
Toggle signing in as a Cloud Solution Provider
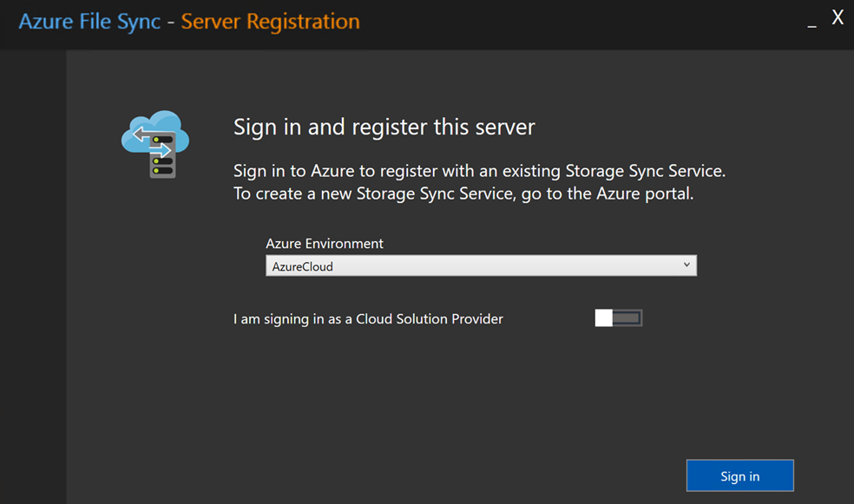pos(618,317)
